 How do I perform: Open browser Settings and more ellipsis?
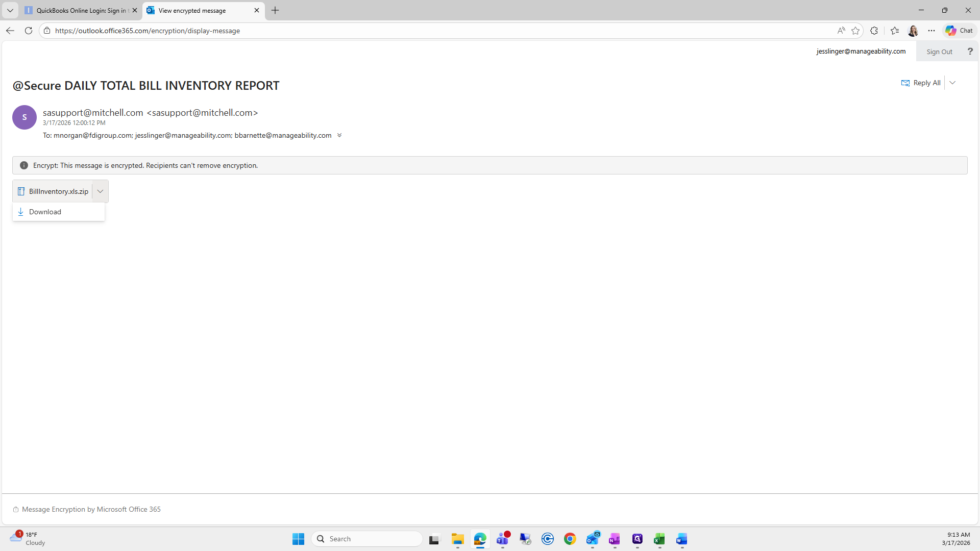pyautogui.click(x=932, y=31)
